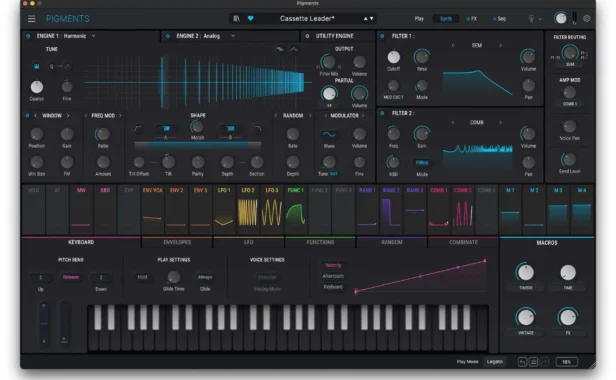This screenshot has width=616, height=380.
Task: Select the ENV VCA modulation source slot
Action: (152, 209)
